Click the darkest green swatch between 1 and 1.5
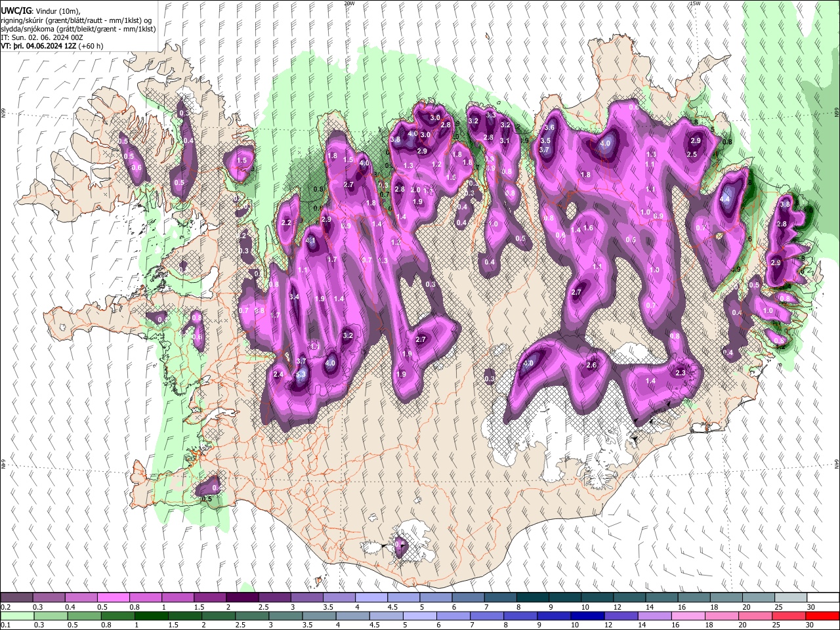 pos(152,616)
